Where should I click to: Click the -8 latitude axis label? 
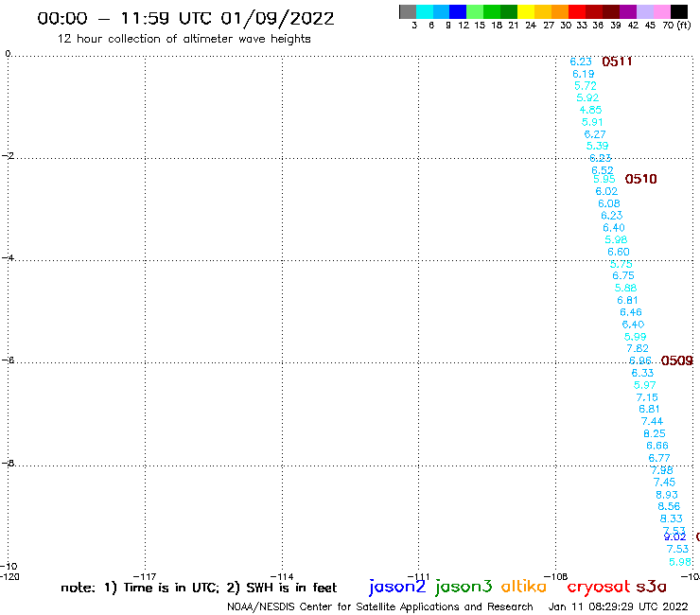[8, 463]
